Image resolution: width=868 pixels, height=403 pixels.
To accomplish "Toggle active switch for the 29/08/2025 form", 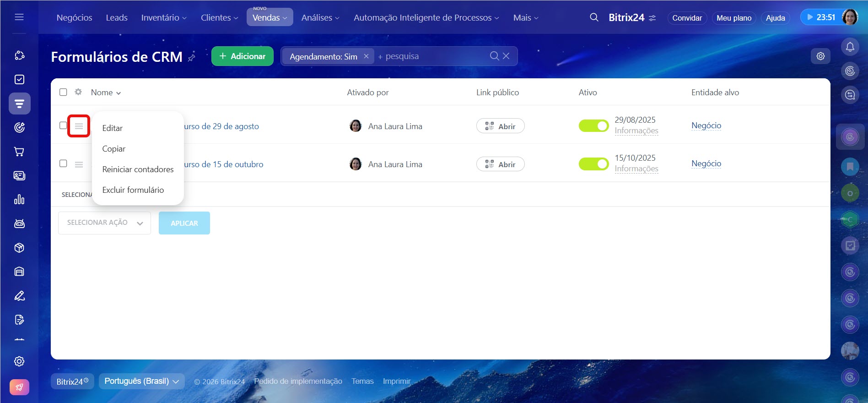I will click(x=593, y=126).
